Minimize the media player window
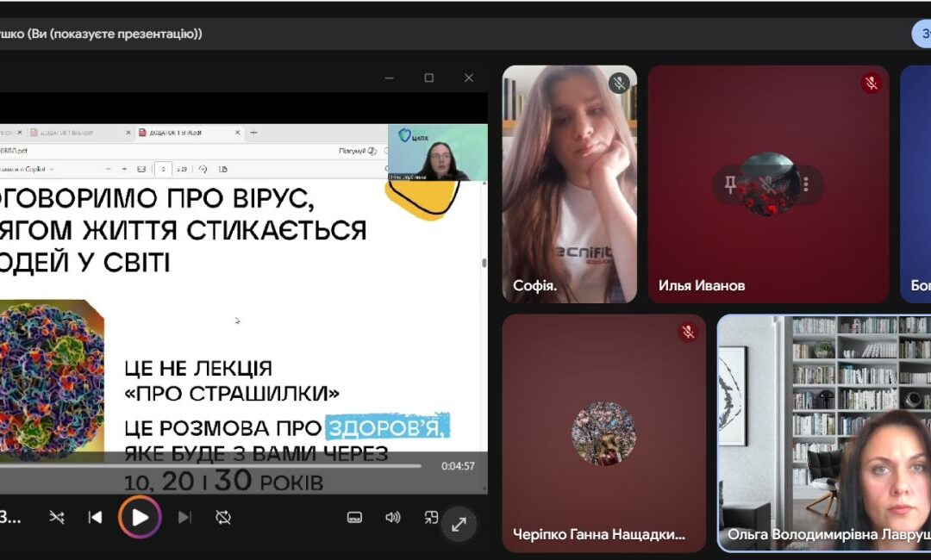931x560 pixels. point(390,78)
